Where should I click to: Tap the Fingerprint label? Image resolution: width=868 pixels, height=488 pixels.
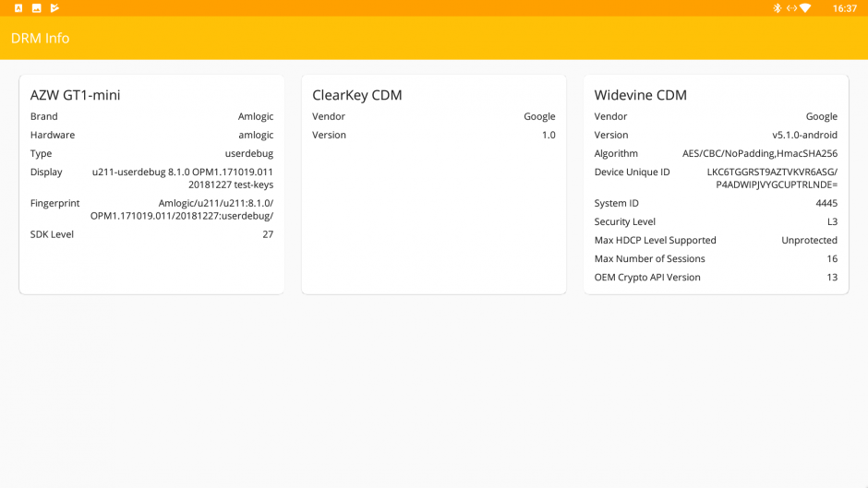(54, 203)
